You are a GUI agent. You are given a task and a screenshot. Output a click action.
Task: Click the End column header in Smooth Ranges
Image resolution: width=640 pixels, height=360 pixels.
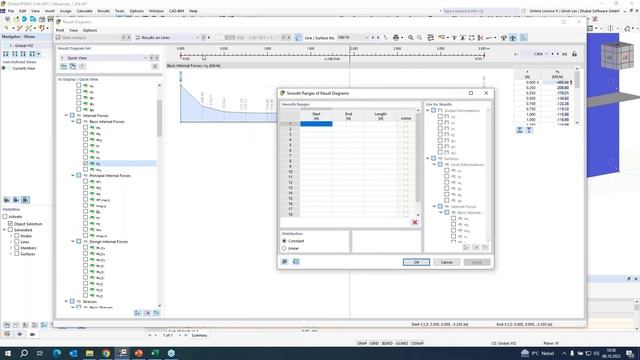(349, 116)
